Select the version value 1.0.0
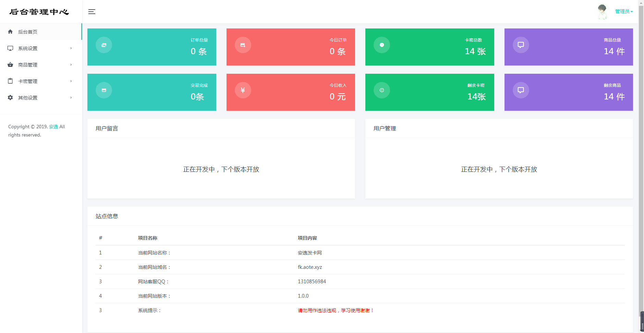 coord(303,296)
